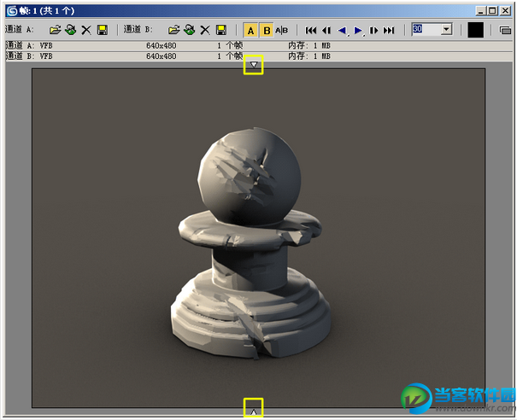Toggle Channel B display button

pos(267,31)
